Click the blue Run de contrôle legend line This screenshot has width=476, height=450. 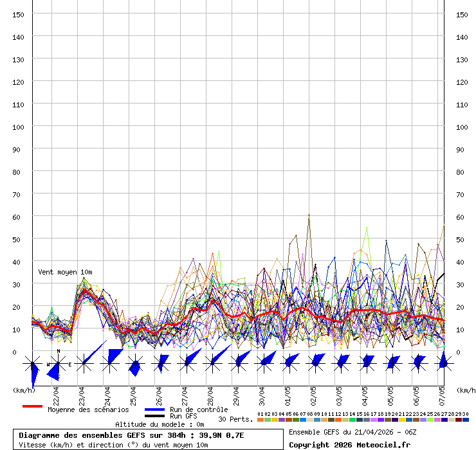tap(154, 410)
